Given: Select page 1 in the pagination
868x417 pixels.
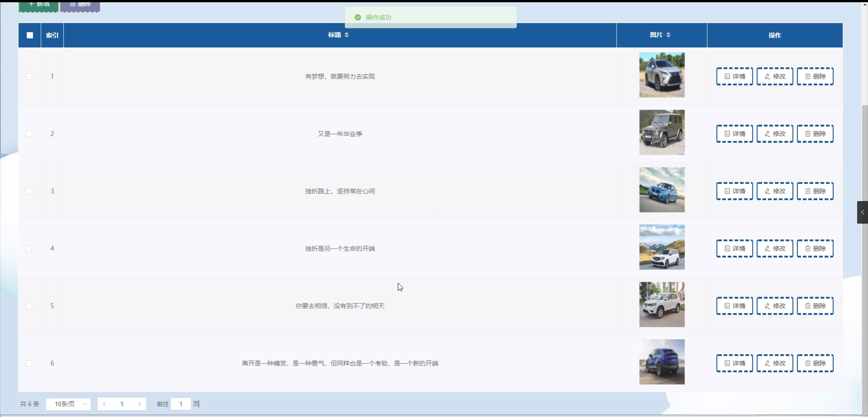Looking at the screenshot, I should point(122,404).
